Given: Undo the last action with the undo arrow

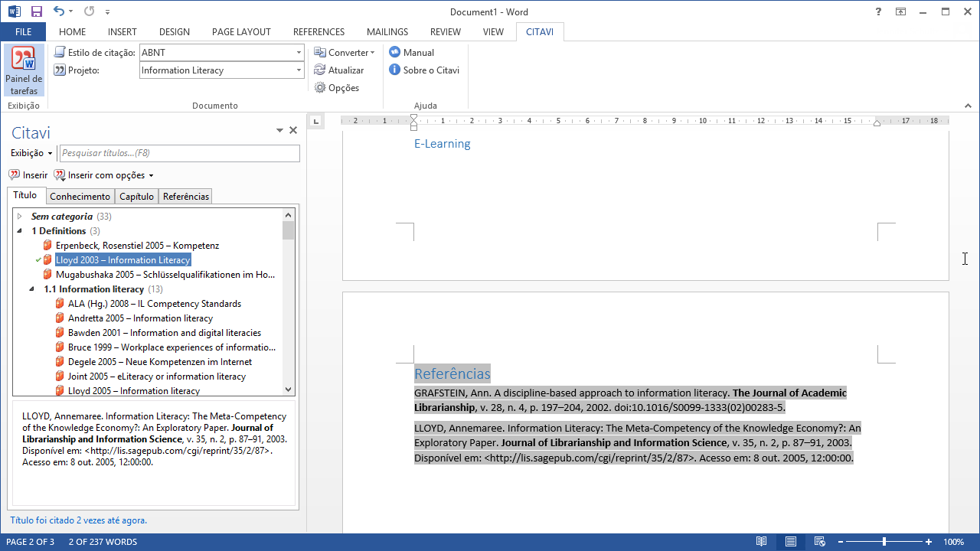Looking at the screenshot, I should [59, 11].
